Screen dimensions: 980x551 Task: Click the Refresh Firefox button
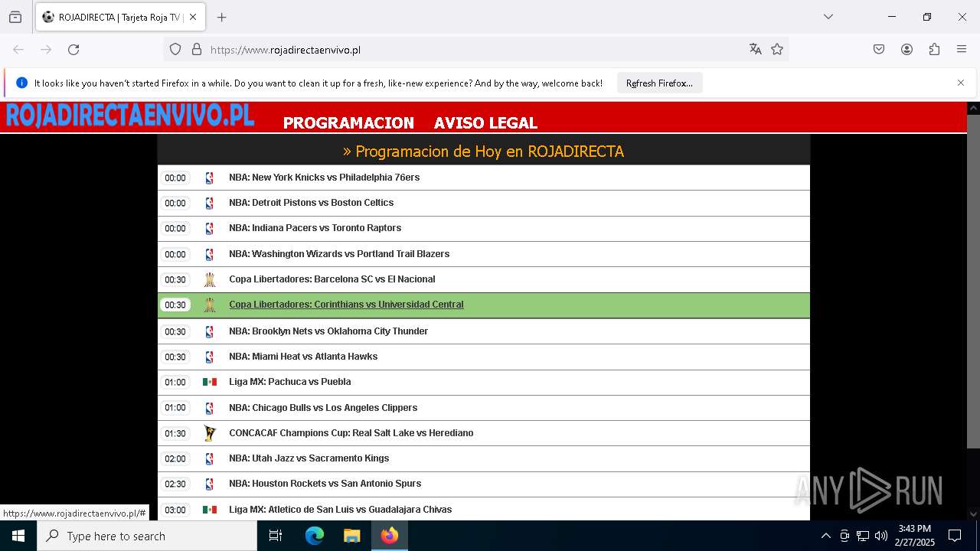(x=659, y=83)
